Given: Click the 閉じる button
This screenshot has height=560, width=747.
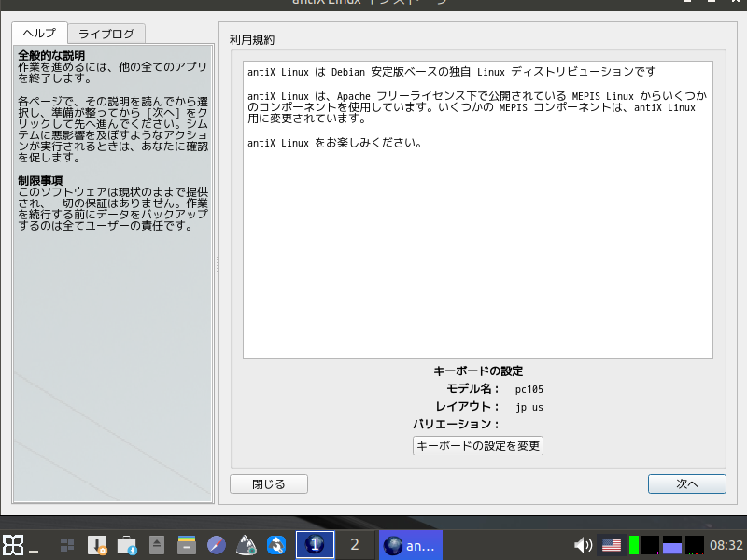Looking at the screenshot, I should (x=269, y=483).
